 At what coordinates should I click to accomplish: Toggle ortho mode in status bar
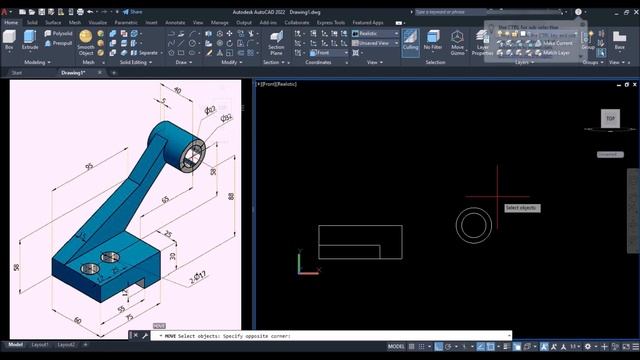tap(438, 347)
